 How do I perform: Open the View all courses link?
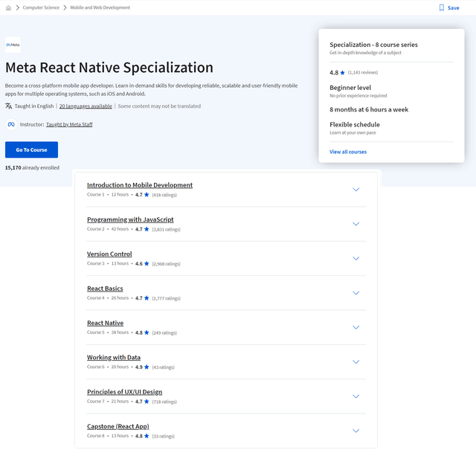[348, 152]
